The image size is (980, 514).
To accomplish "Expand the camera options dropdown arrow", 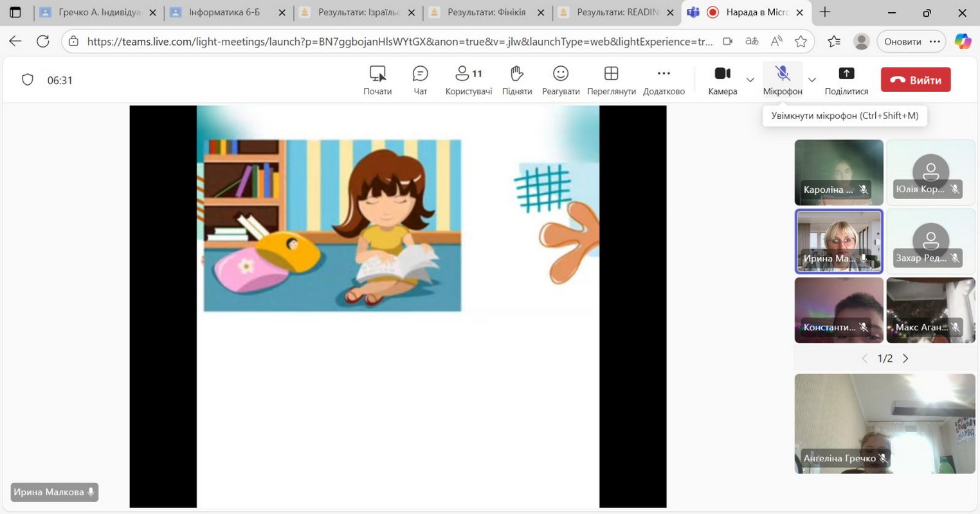I will [750, 80].
